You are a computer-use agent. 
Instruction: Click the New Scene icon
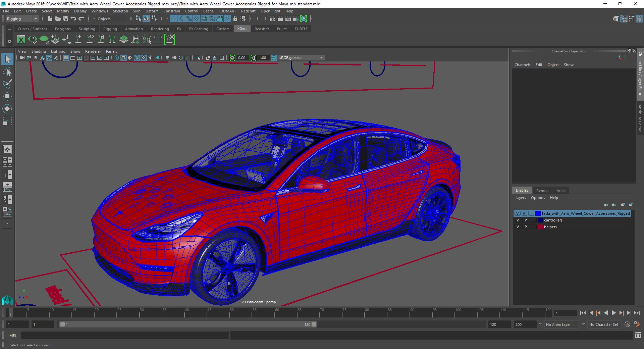(x=50, y=19)
